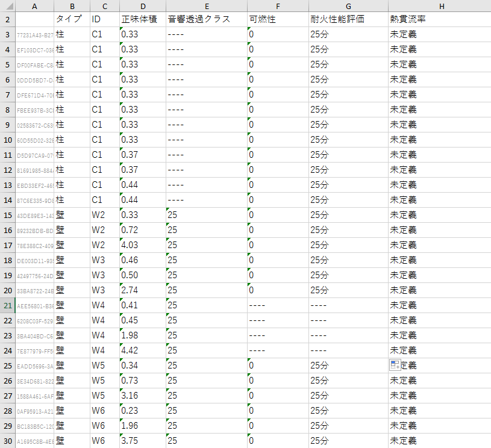Select column header D
Viewport: 491px width, 448px height.
point(143,6)
